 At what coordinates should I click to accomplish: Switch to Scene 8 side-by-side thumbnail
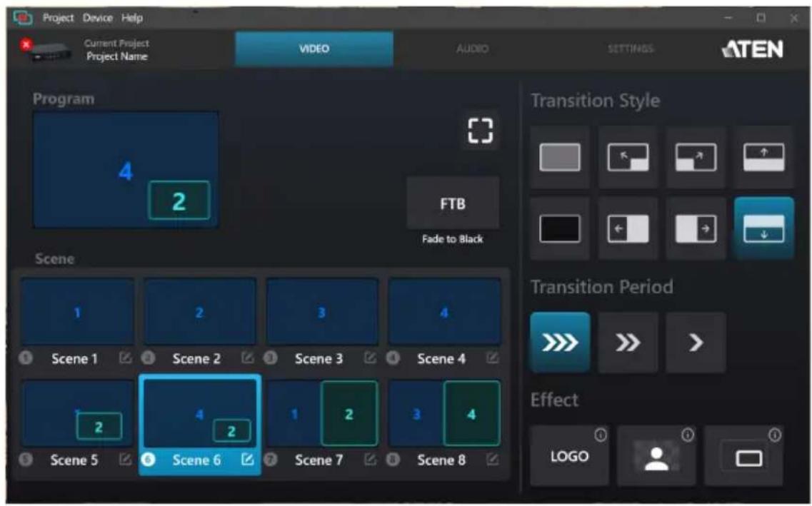click(444, 413)
